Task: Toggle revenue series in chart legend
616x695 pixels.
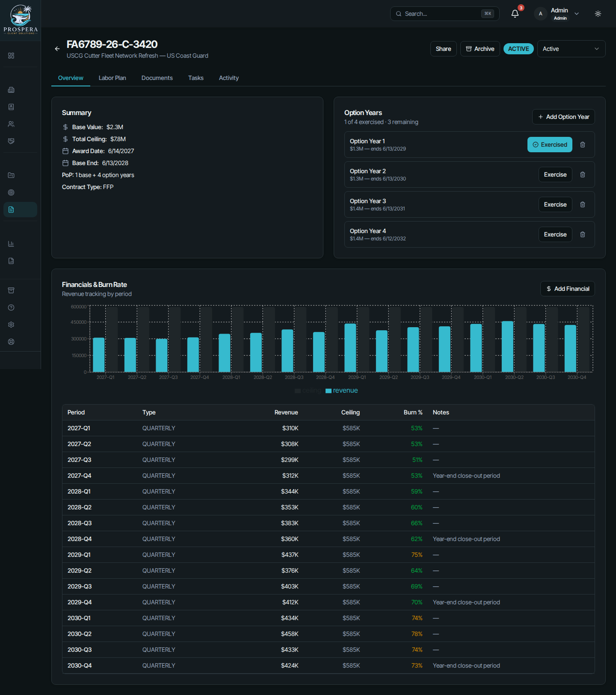Action: pyautogui.click(x=341, y=390)
